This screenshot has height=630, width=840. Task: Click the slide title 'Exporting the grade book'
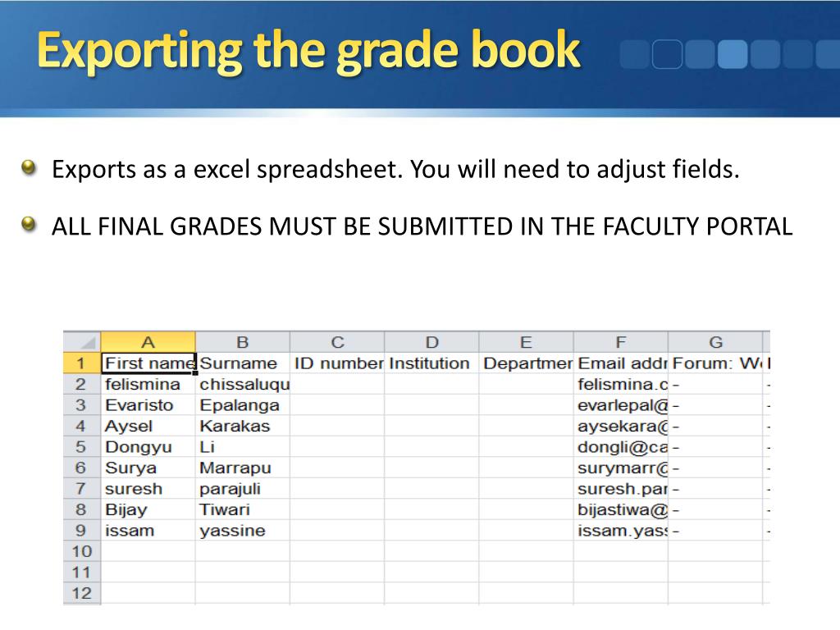(x=308, y=51)
